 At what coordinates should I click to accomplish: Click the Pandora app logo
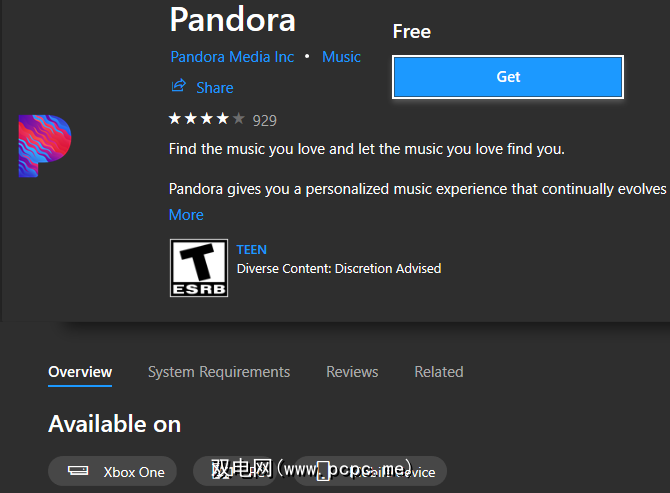(44, 146)
